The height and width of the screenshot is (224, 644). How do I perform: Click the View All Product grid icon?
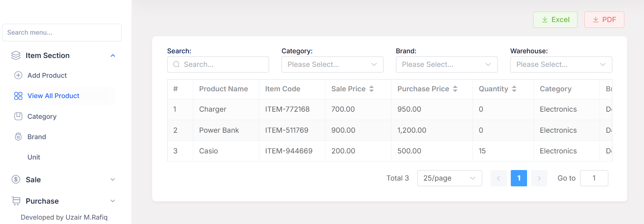(x=18, y=96)
